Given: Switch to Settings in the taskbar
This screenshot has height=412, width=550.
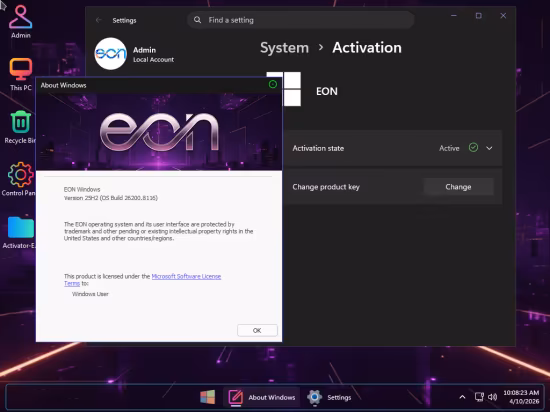Looking at the screenshot, I should click(329, 397).
